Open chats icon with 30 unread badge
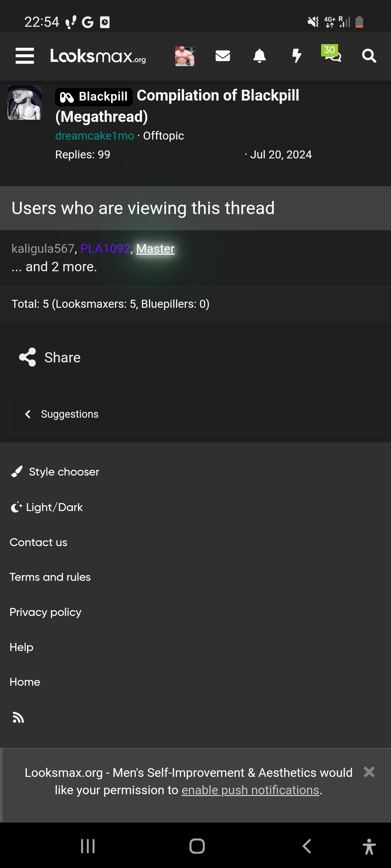The height and width of the screenshot is (868, 391). tap(332, 57)
